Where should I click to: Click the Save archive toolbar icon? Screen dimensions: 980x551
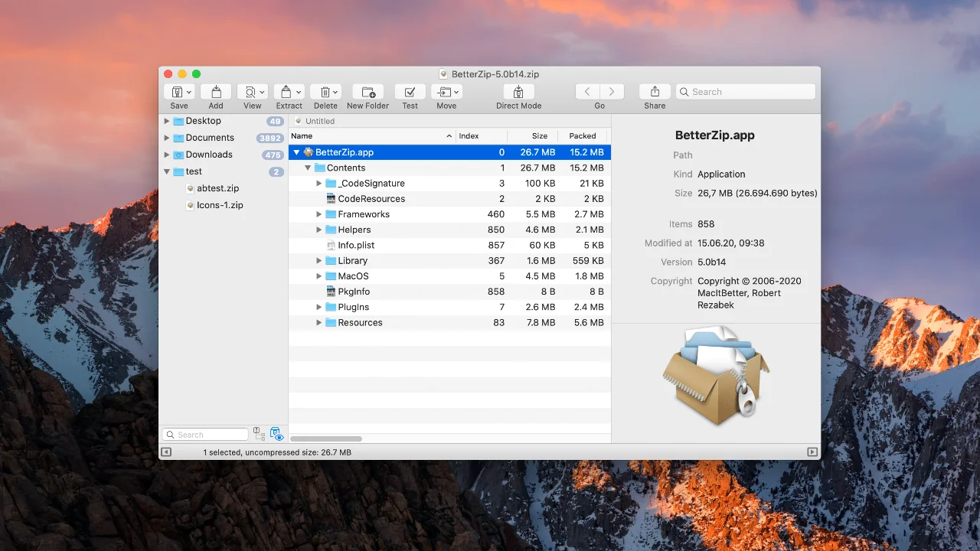coord(175,92)
